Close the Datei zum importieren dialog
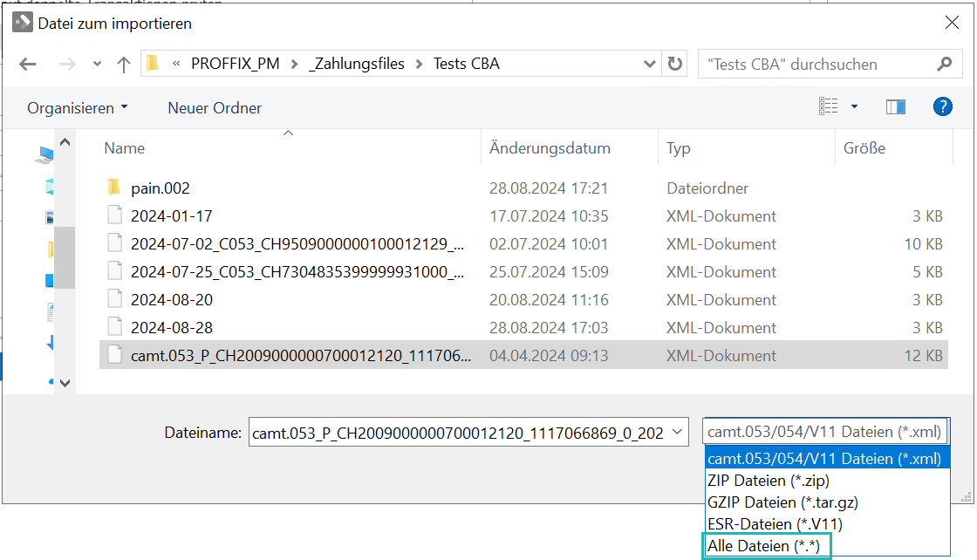This screenshot has height=560, width=977. [x=952, y=23]
